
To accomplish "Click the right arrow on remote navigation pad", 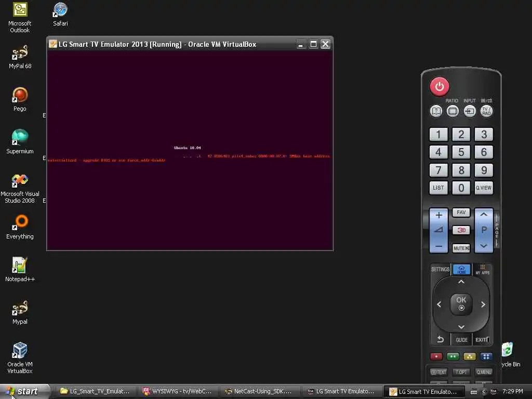I will point(483,304).
